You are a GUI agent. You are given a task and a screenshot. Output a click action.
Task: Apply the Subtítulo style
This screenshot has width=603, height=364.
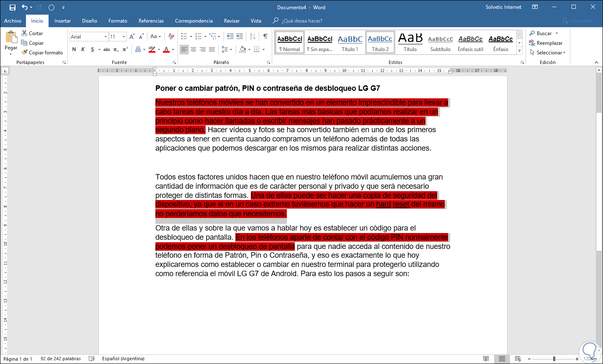[441, 43]
